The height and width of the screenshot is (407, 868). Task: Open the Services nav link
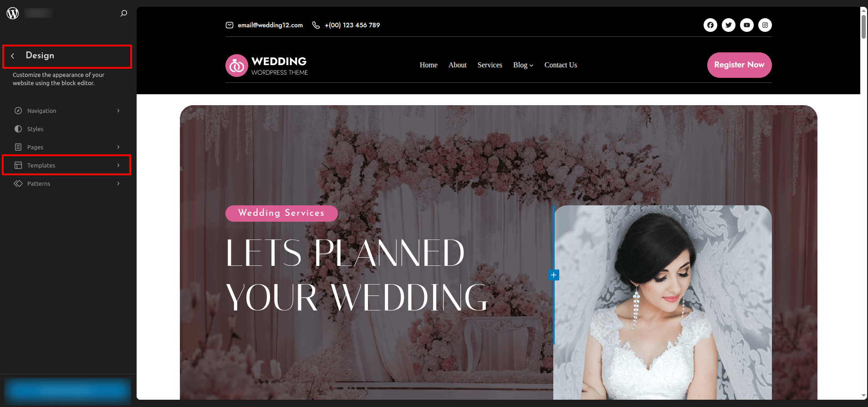point(490,65)
